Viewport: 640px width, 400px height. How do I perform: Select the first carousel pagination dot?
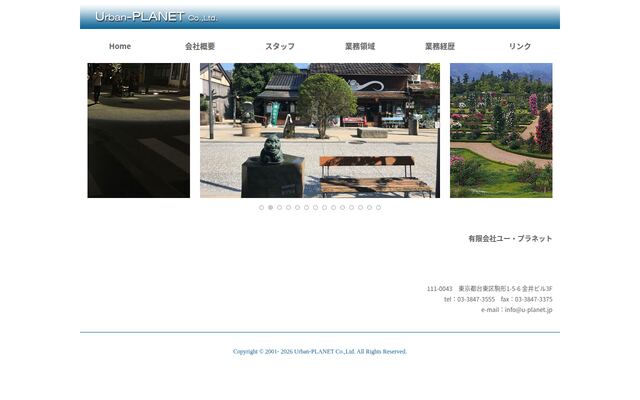(x=261, y=208)
